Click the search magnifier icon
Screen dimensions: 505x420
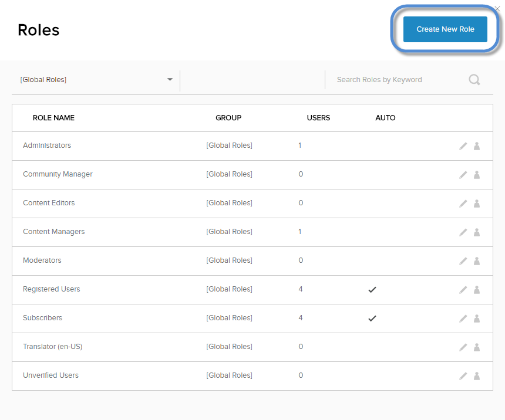pyautogui.click(x=474, y=80)
